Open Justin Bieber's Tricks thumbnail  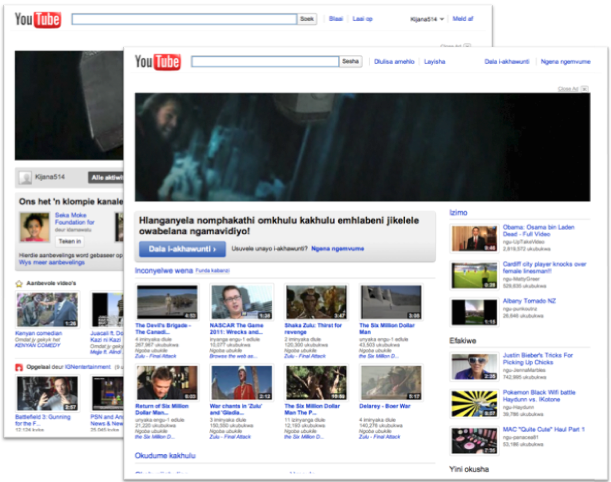point(474,367)
